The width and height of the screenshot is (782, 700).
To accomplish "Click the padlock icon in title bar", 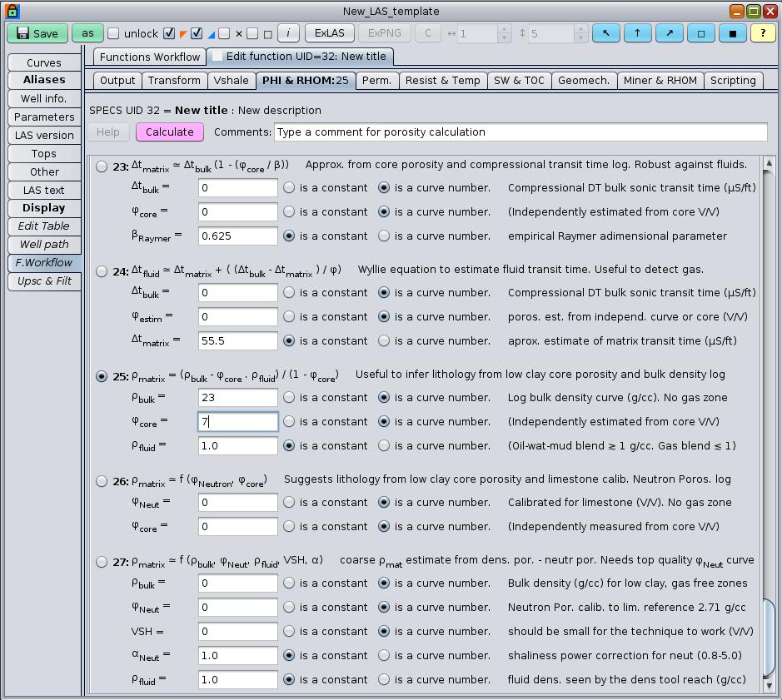I will [12, 11].
